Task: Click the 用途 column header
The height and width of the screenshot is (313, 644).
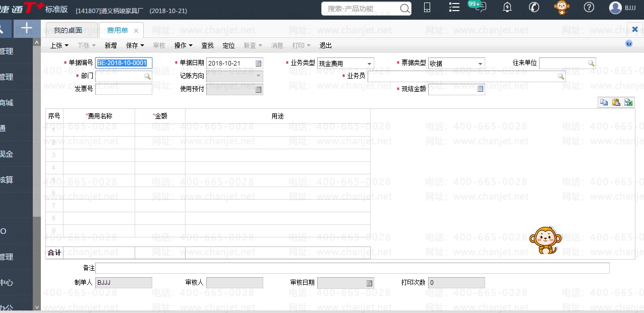Action: coord(278,116)
